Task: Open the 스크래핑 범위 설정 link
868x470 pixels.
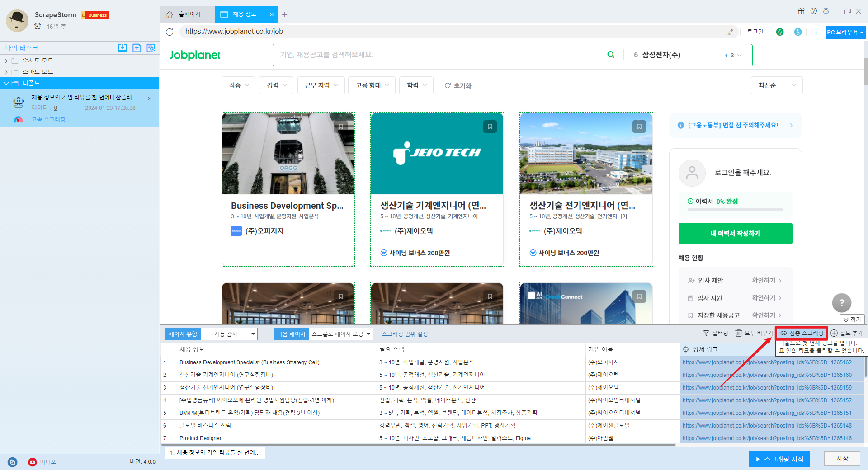Action: point(404,334)
